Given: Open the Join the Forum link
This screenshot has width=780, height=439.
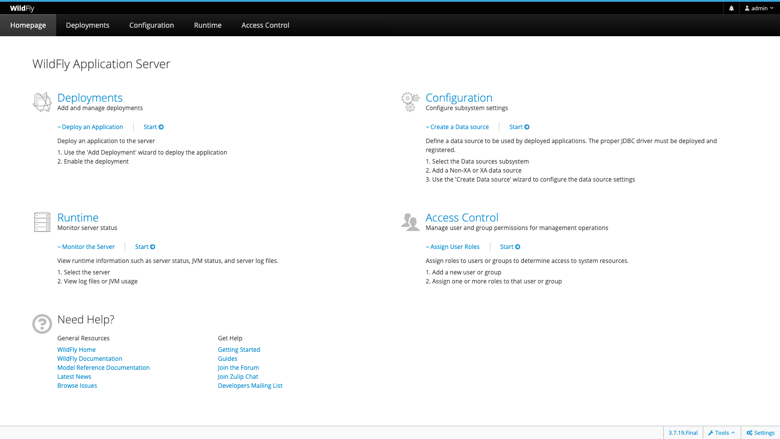Looking at the screenshot, I should [x=238, y=367].
